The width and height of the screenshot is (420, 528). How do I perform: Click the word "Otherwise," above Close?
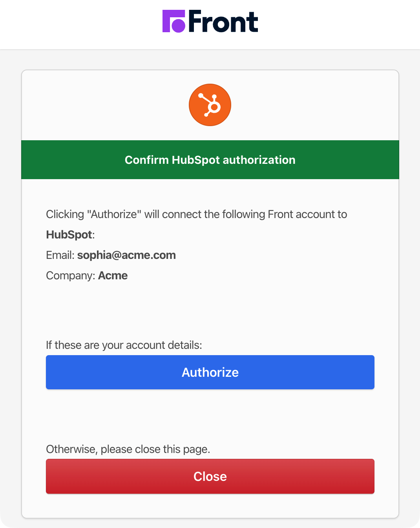coord(72,449)
